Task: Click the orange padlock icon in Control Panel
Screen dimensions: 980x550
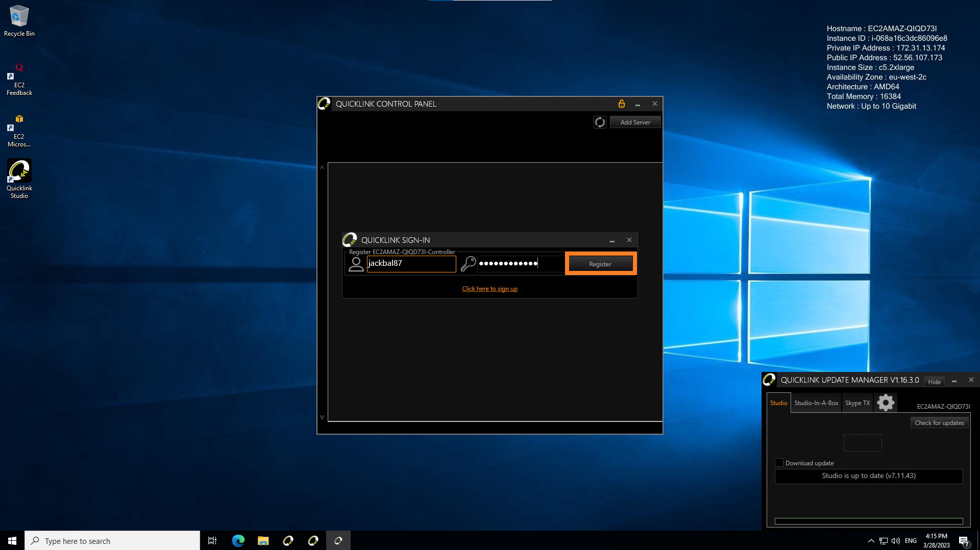Action: click(622, 104)
